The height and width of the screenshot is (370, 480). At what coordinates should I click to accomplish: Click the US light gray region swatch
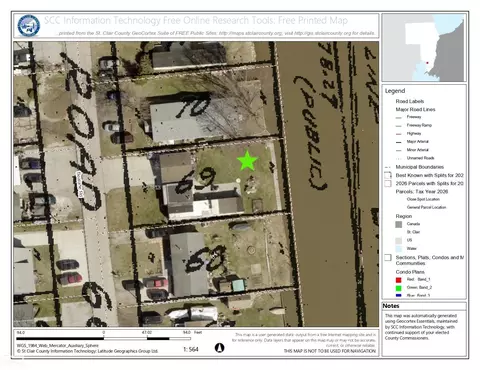click(398, 240)
